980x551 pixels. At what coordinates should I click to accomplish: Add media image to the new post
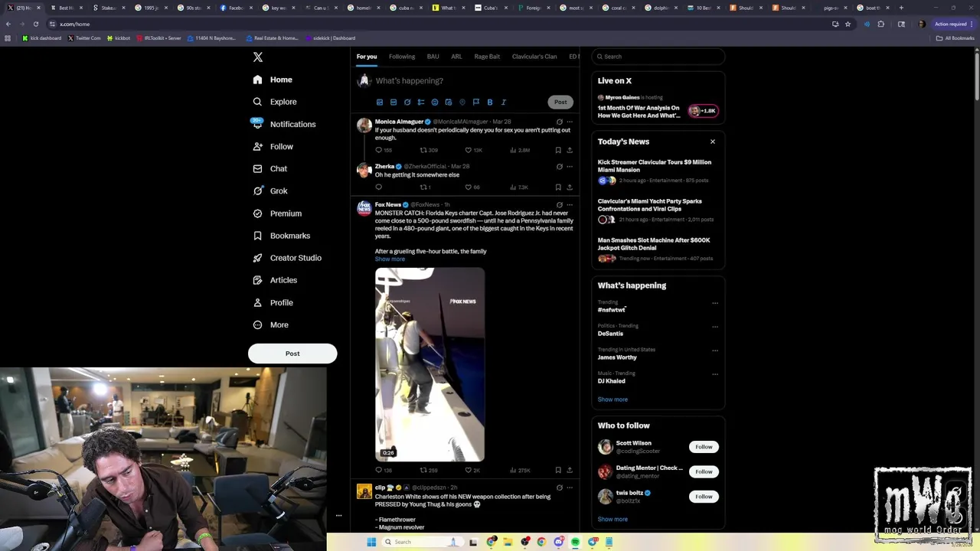(380, 102)
